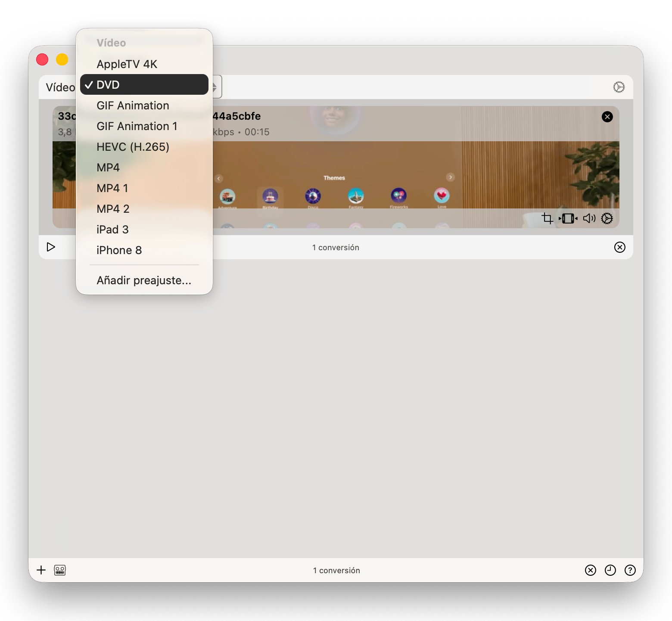
Task: Click the yellow minimize window button
Action: pyautogui.click(x=62, y=59)
